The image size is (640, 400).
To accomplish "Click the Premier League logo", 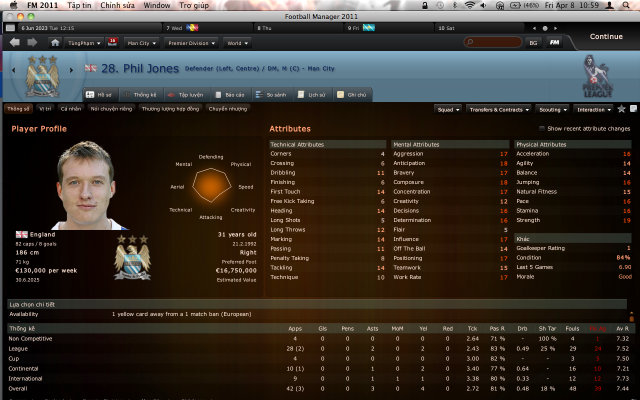I will (x=597, y=76).
